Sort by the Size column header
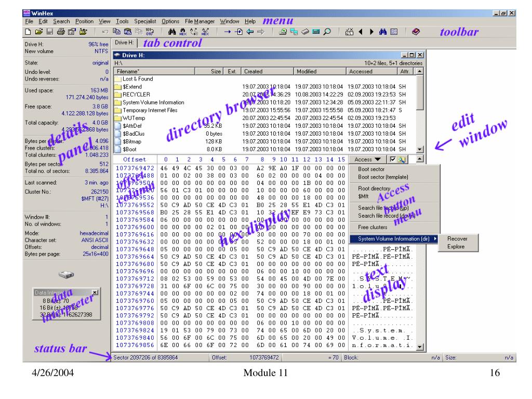532x399 pixels. coord(209,71)
